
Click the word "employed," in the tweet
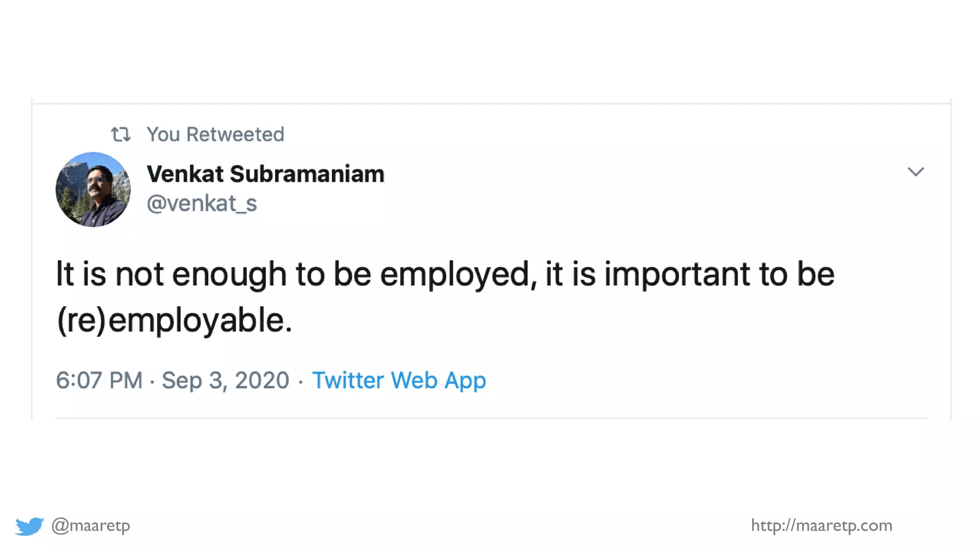coord(458,275)
